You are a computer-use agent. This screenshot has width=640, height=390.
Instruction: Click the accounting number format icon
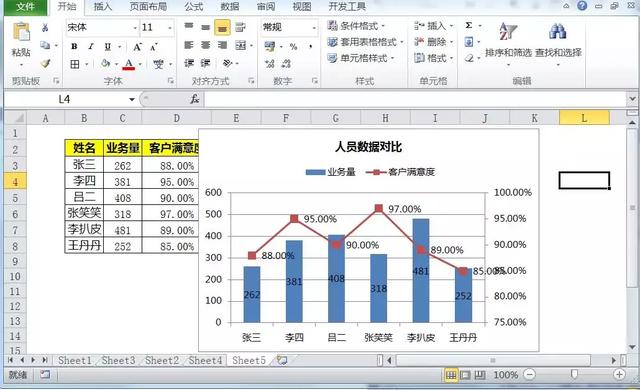coord(270,47)
